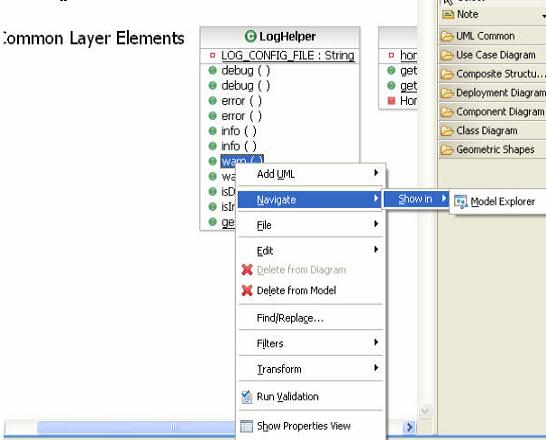Expand the Filters submenu arrow
The width and height of the screenshot is (546, 440).
click(x=376, y=342)
